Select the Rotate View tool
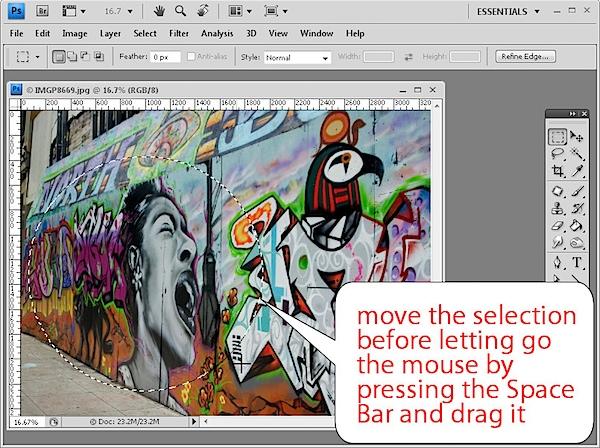600x448 pixels. (x=202, y=11)
